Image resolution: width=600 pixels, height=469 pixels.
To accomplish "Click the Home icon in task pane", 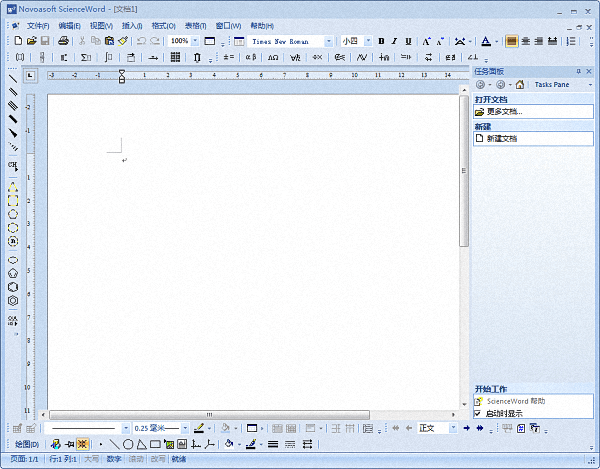I will tap(520, 85).
